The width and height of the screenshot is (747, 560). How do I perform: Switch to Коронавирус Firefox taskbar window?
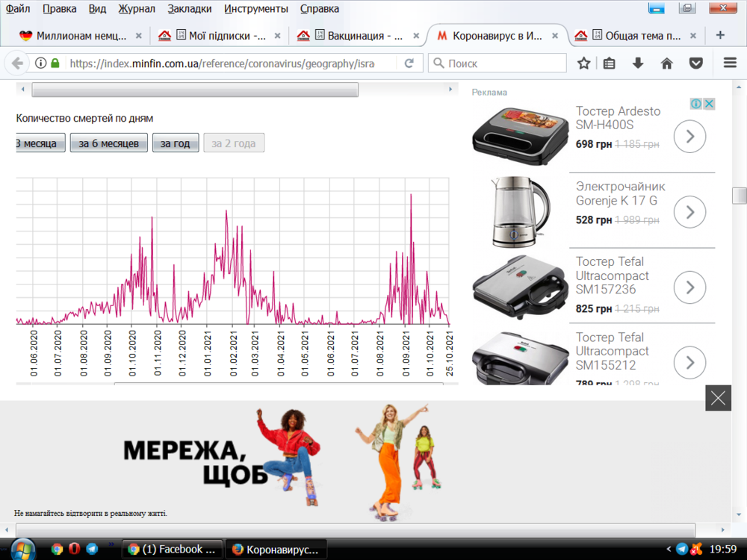[276, 549]
